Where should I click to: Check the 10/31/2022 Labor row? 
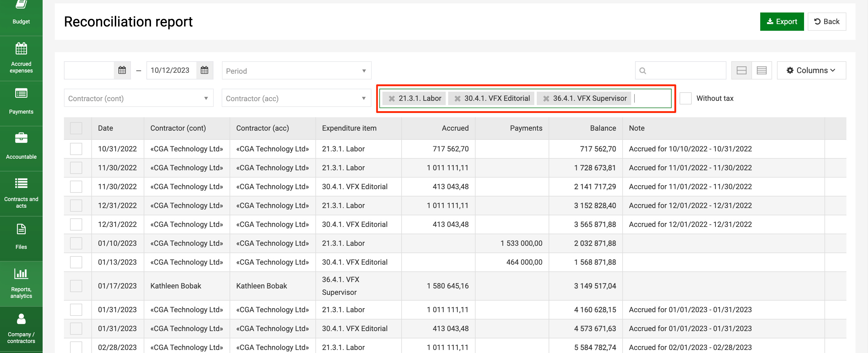[x=76, y=149]
